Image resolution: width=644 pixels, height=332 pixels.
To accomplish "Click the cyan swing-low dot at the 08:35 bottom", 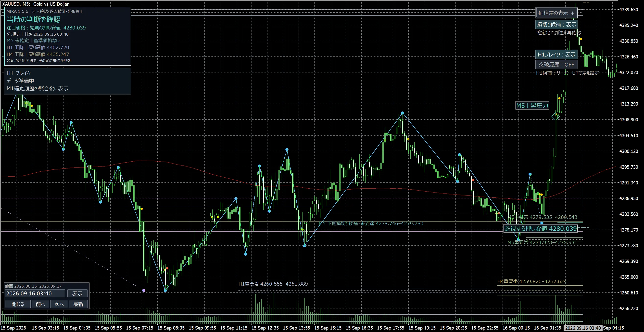I will [165, 290].
